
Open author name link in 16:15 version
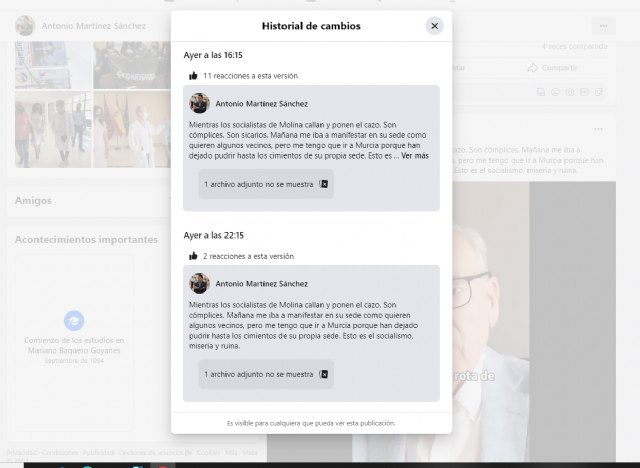(262, 102)
